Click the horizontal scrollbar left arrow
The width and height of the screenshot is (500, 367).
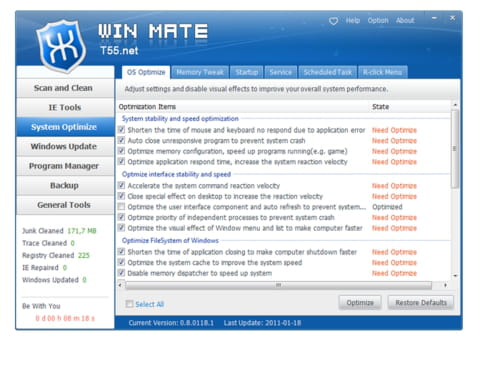coord(120,285)
